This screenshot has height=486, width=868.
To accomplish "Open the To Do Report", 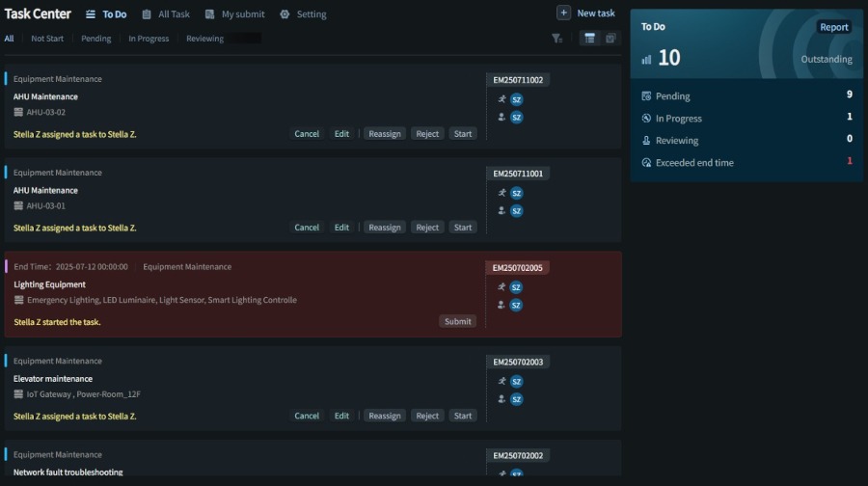I will (x=833, y=27).
